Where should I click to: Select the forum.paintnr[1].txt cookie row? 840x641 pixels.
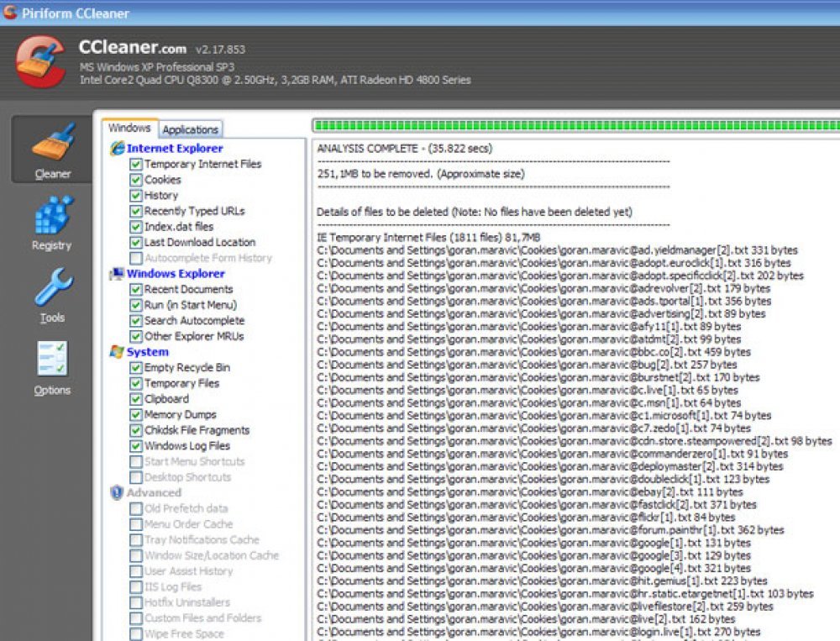pos(550,530)
